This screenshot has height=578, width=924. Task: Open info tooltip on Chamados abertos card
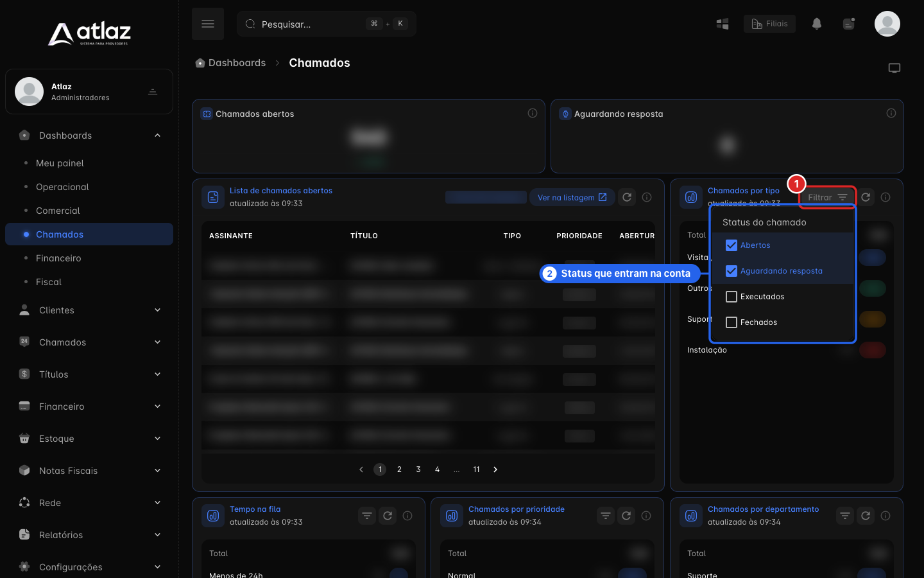click(533, 113)
